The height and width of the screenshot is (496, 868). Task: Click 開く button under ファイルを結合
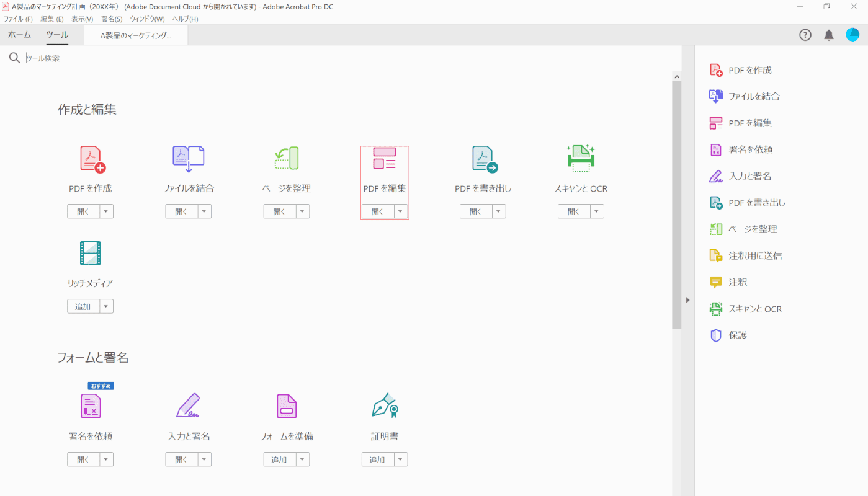(182, 211)
